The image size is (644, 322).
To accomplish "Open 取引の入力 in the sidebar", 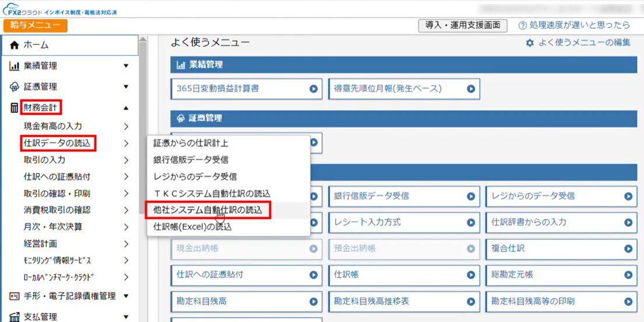I will coord(44,160).
